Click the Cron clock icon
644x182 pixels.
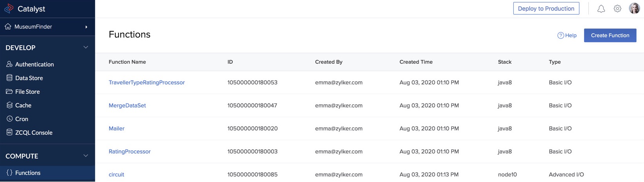(9, 119)
